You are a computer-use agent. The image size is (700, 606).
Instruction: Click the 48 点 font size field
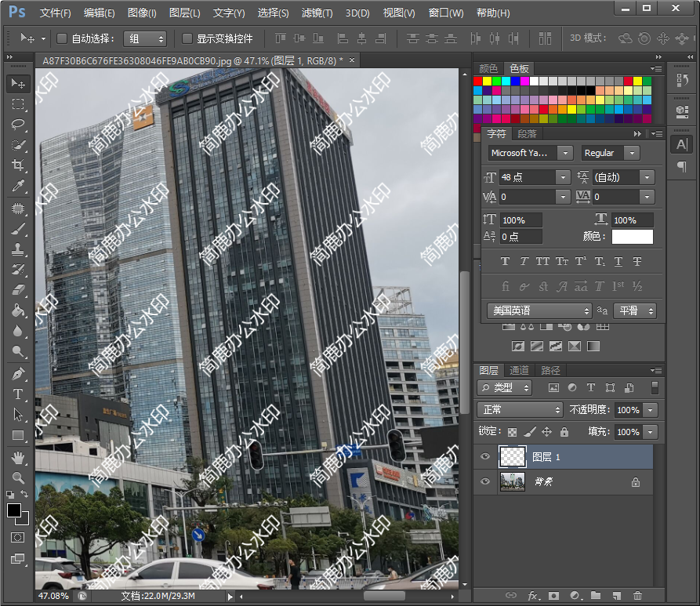point(528,177)
